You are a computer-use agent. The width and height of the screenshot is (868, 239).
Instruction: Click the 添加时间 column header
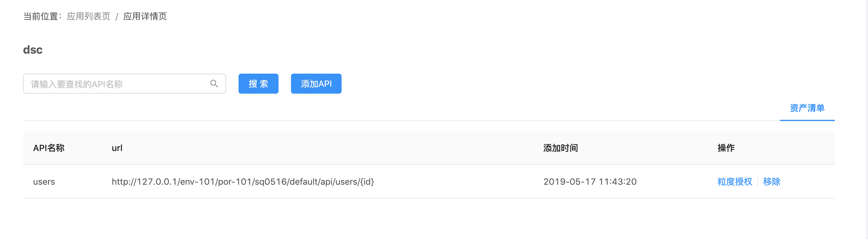tap(560, 148)
